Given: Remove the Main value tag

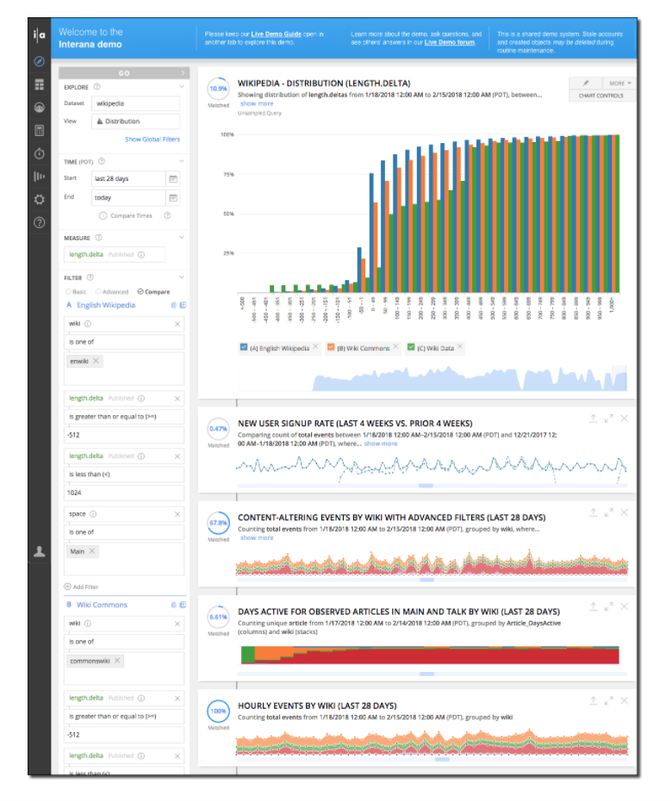Looking at the screenshot, I should (x=92, y=551).
